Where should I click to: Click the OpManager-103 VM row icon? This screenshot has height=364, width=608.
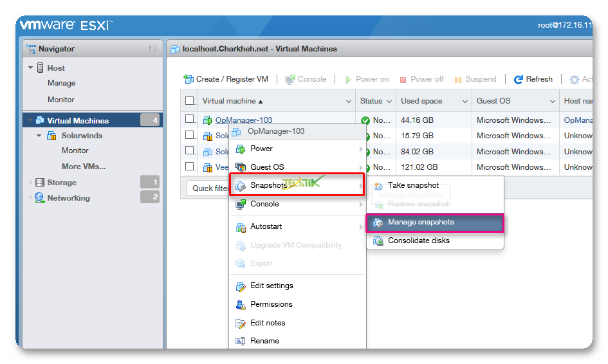(x=208, y=120)
